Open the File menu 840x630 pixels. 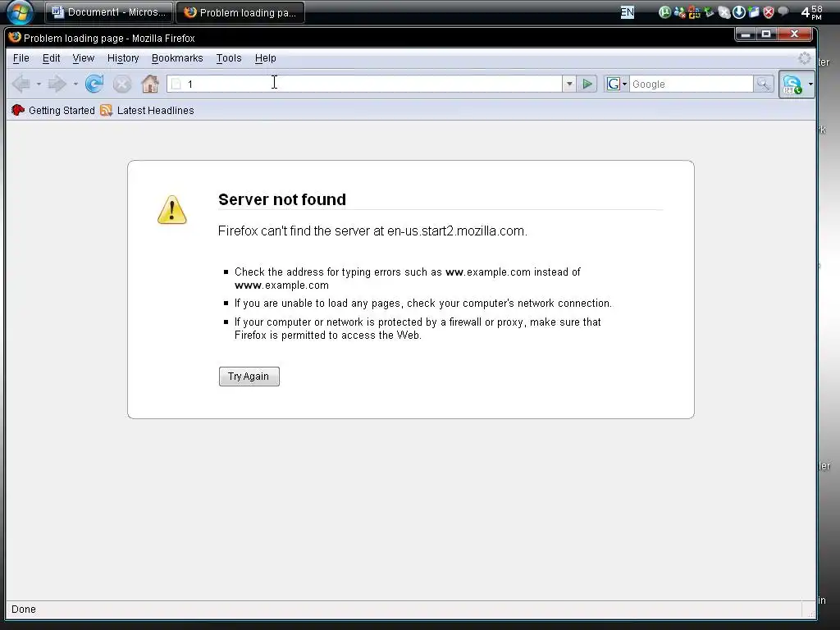pos(21,58)
